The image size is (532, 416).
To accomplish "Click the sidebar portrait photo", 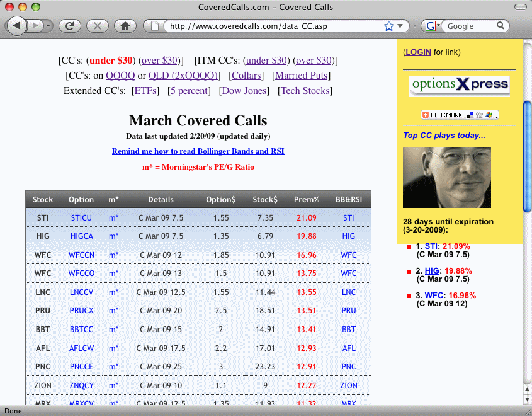I will pyautogui.click(x=447, y=178).
